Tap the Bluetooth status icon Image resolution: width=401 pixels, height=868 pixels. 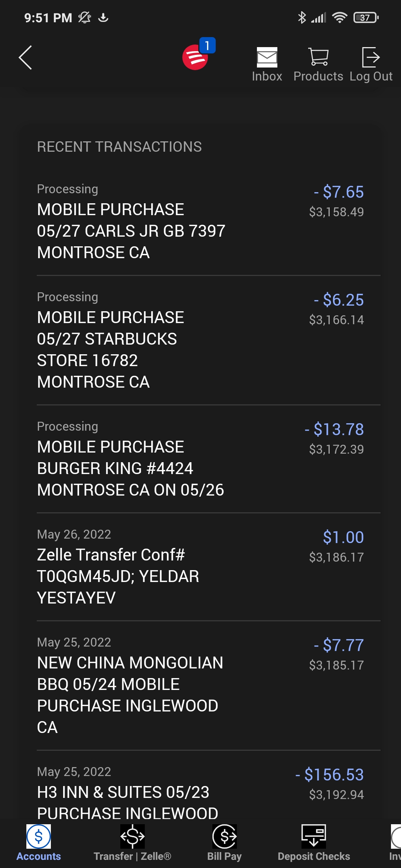(x=302, y=17)
